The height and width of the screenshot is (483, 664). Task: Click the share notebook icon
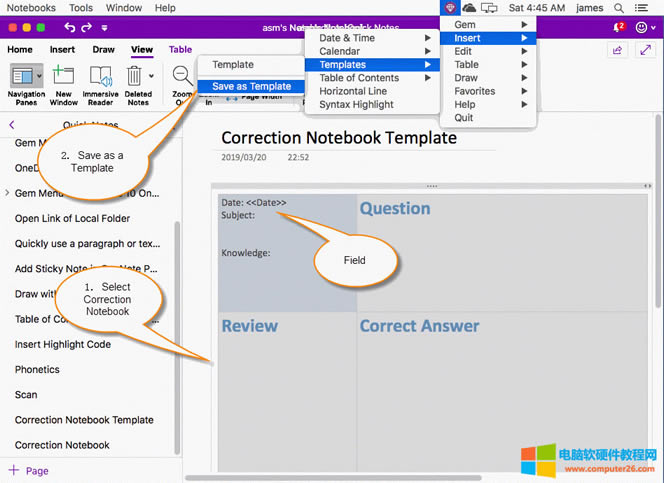pos(618,50)
